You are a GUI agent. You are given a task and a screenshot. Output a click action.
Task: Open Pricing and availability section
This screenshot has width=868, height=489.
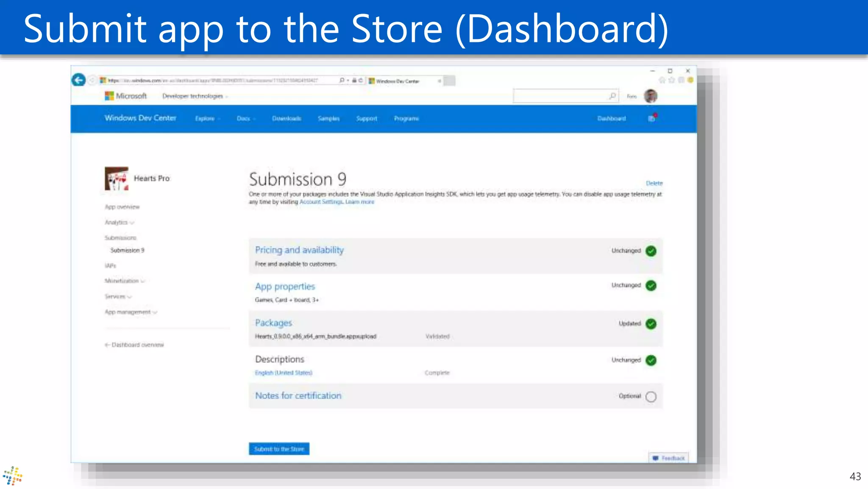(299, 250)
